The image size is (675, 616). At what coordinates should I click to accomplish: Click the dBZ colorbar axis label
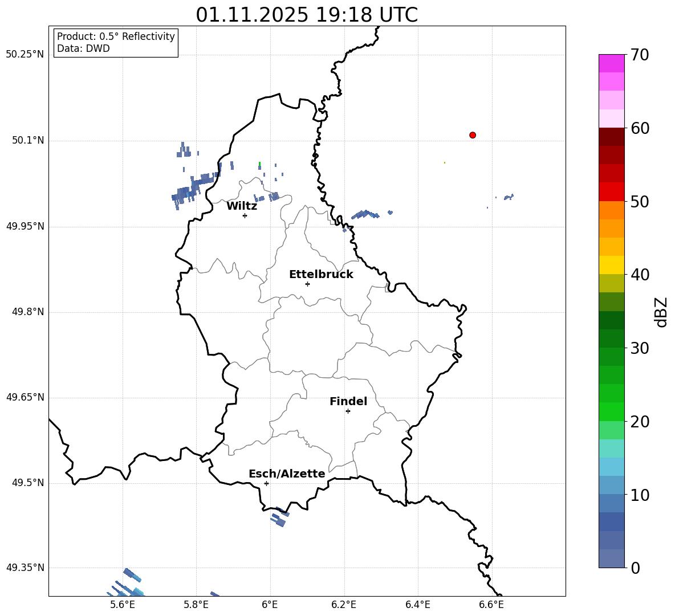(x=661, y=312)
